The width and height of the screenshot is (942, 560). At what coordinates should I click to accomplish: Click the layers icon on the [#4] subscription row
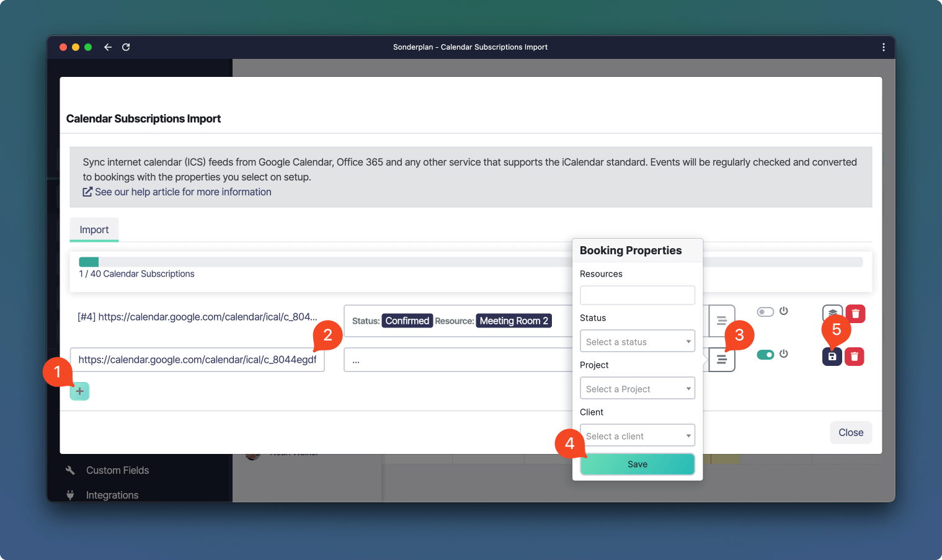click(832, 314)
